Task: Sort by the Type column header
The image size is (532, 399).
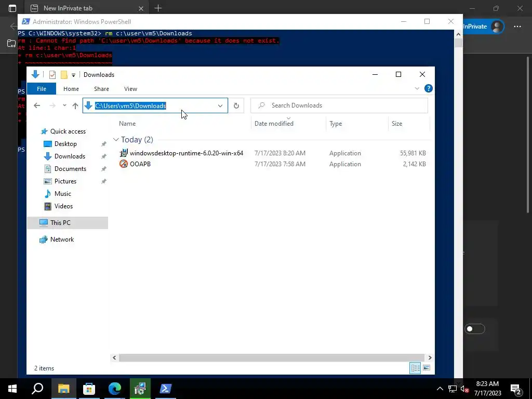Action: [x=336, y=124]
